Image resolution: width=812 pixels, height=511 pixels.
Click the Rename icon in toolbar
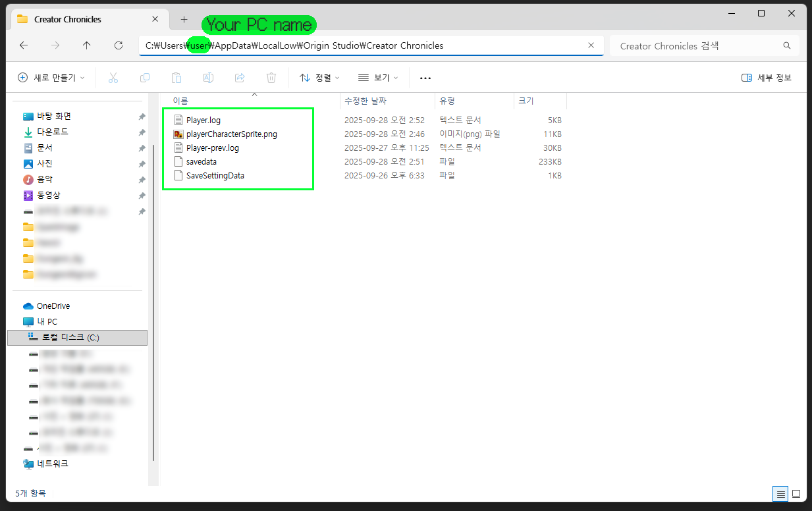coord(207,78)
